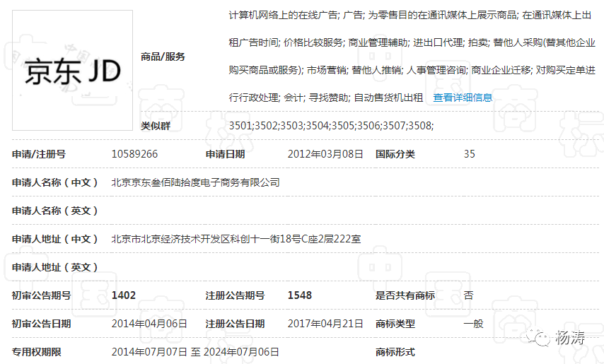Click the 专用权期限 label
This screenshot has width=604, height=364.
click(x=37, y=352)
